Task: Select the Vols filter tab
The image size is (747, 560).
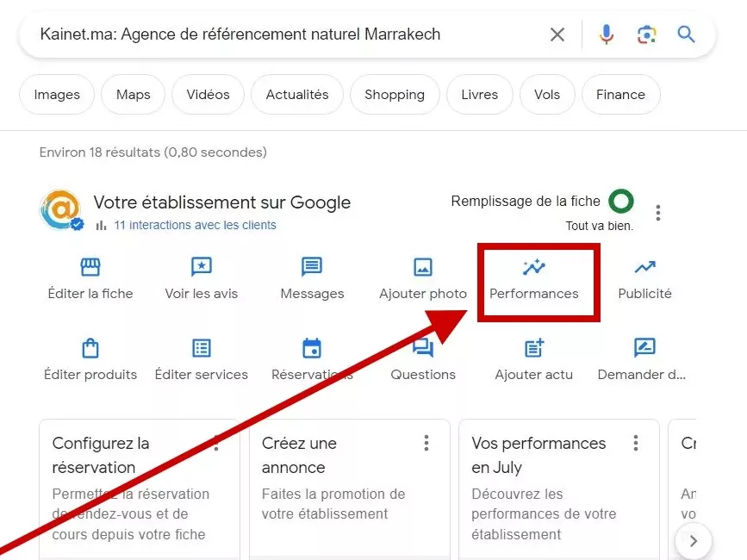Action: [x=547, y=94]
